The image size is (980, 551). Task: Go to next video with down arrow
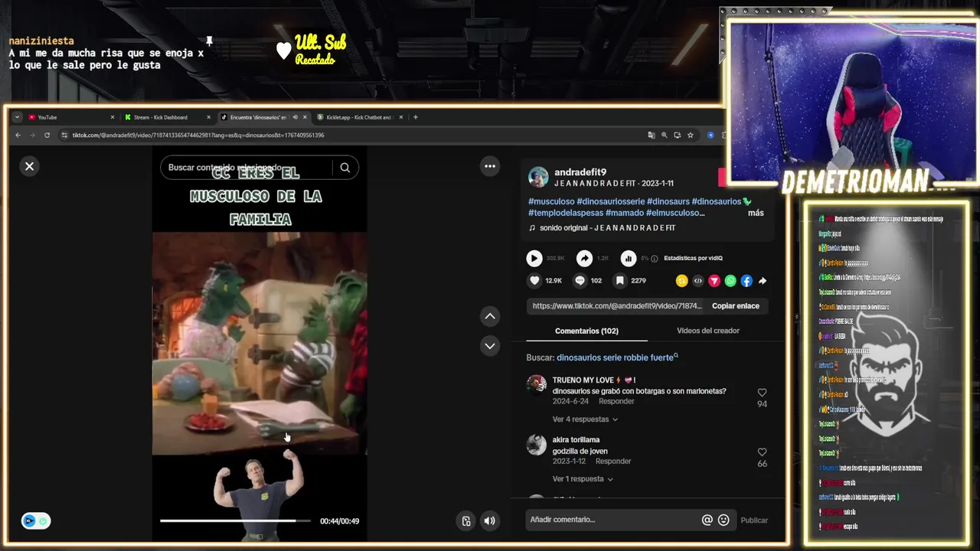coord(490,346)
